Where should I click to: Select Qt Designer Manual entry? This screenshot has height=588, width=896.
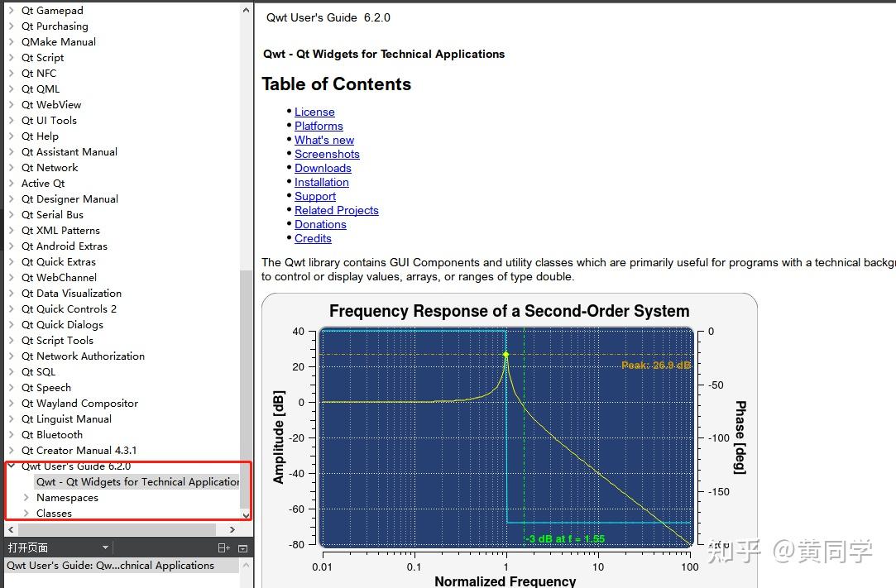(69, 198)
